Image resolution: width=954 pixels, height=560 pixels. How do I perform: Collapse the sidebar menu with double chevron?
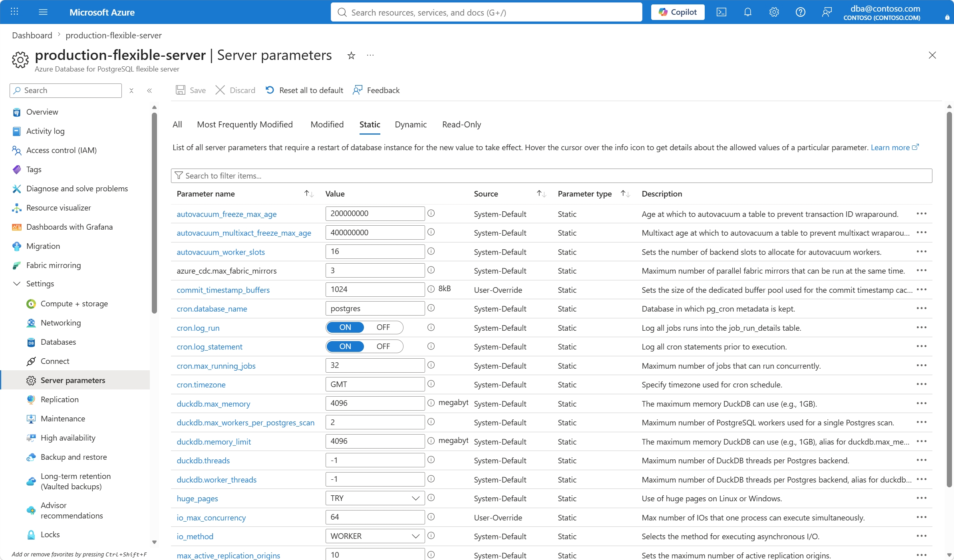(x=149, y=91)
